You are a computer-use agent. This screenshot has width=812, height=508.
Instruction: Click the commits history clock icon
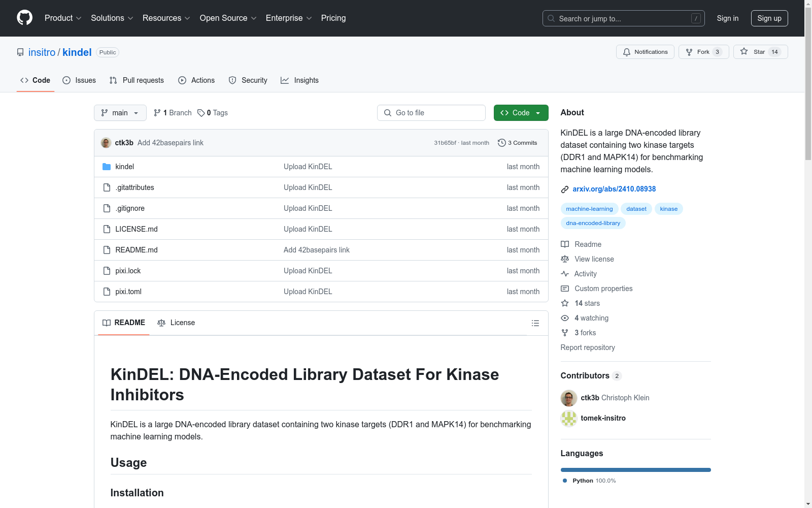coord(502,143)
